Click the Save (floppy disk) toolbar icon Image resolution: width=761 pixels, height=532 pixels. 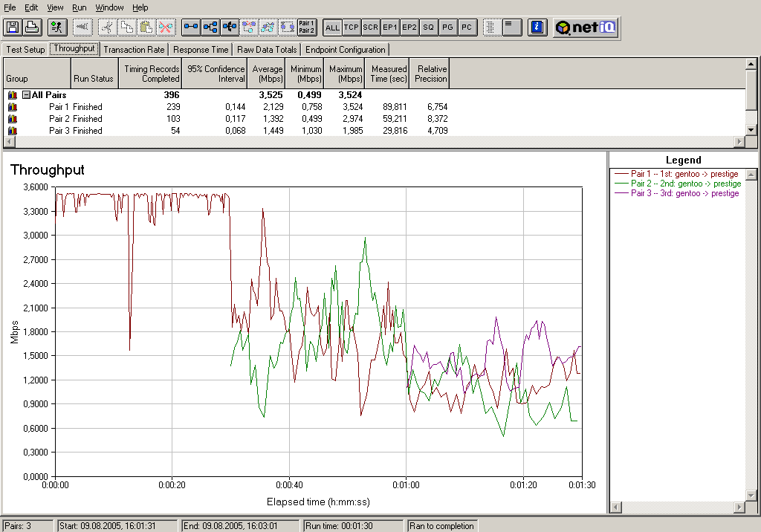pyautogui.click(x=13, y=27)
